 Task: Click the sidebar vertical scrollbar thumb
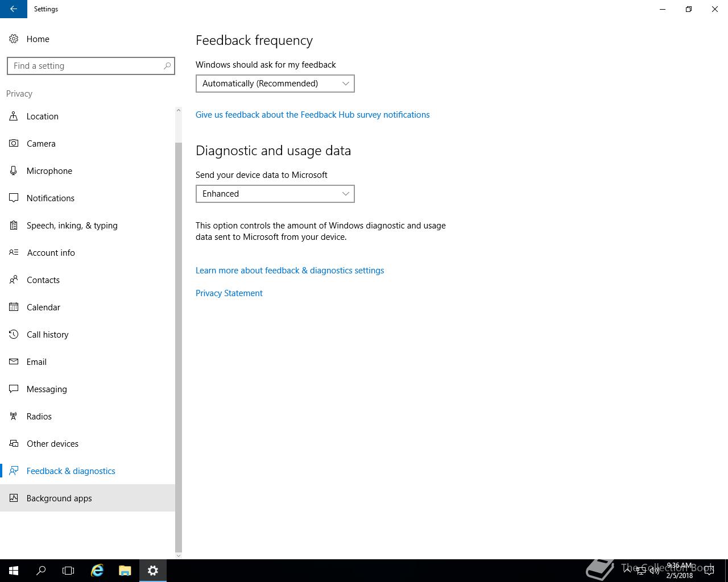(x=179, y=347)
